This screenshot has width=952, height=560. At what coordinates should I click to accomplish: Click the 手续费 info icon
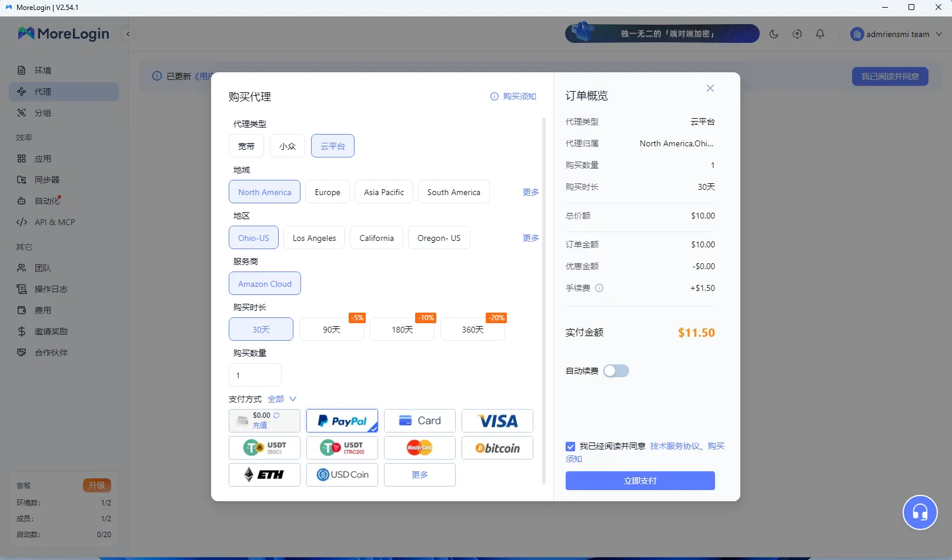tap(599, 288)
